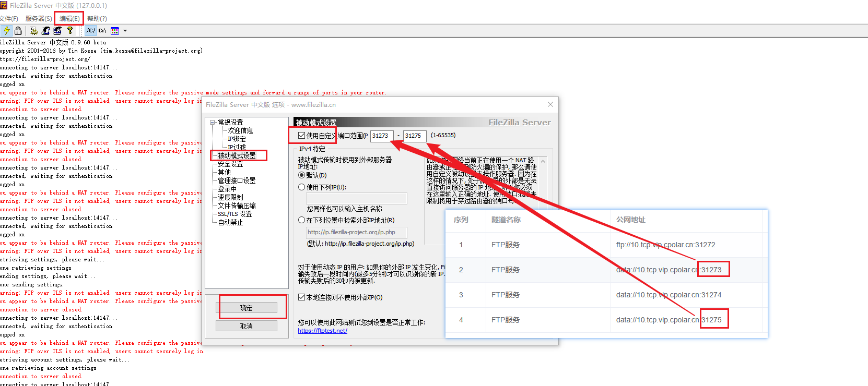Click the port range start field 31273
The width and height of the screenshot is (868, 386).
381,136
